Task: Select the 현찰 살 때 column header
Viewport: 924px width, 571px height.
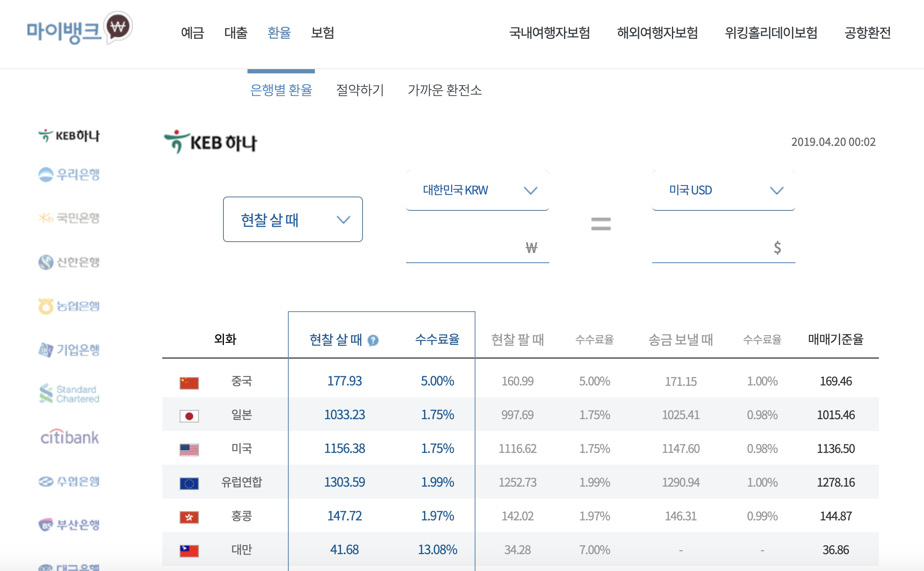Action: tap(336, 339)
